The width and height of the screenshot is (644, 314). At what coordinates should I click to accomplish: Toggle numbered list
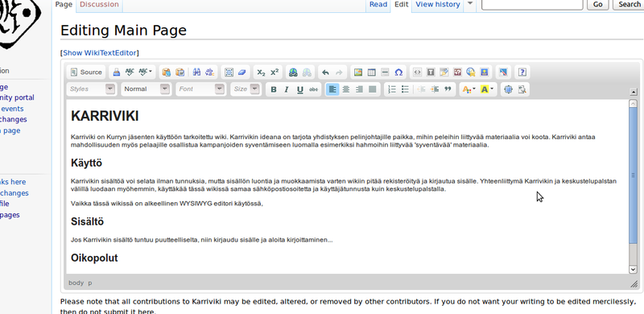click(392, 89)
